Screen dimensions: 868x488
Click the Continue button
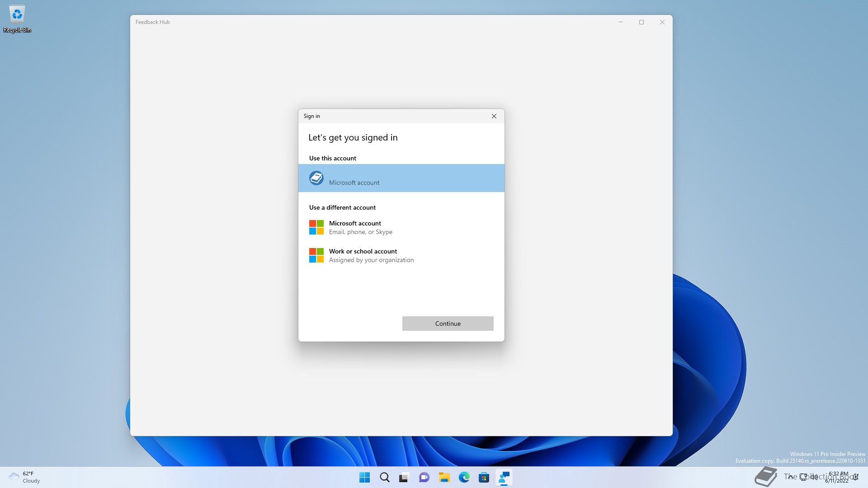pyautogui.click(x=448, y=324)
